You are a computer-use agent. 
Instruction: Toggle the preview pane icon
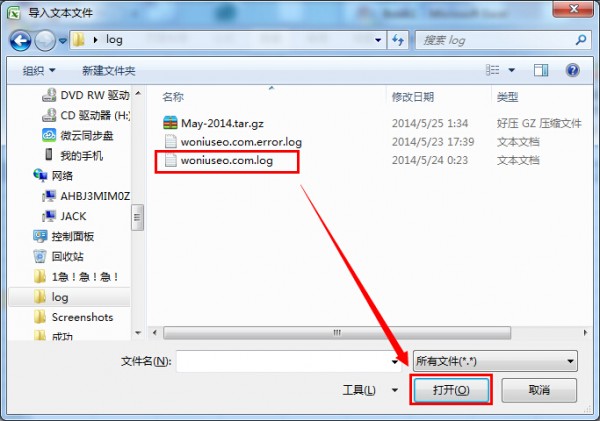coord(541,70)
